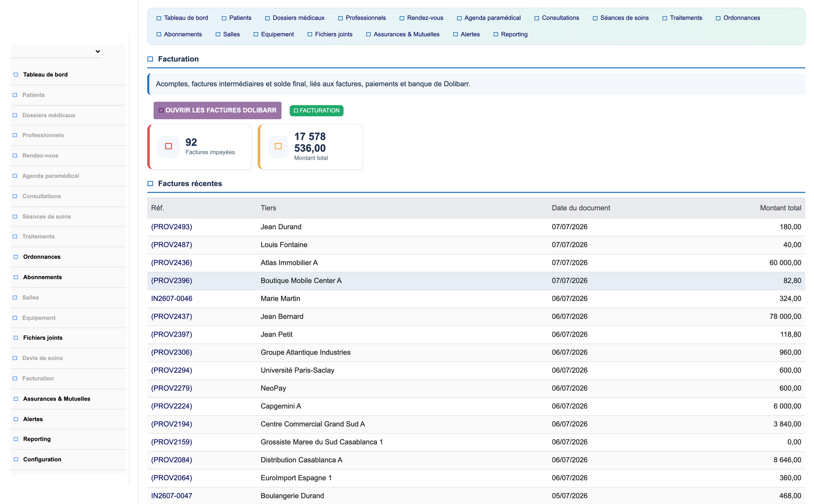Open Devis de soins in sidebar
The image size is (814, 504).
42,358
